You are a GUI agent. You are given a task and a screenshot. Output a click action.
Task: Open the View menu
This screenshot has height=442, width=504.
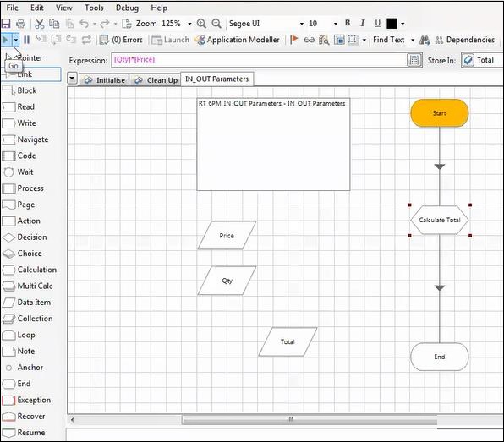point(64,8)
